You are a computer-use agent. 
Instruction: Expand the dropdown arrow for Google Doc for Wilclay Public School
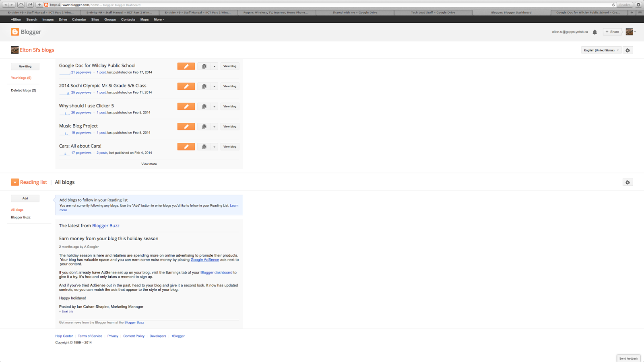coord(215,66)
